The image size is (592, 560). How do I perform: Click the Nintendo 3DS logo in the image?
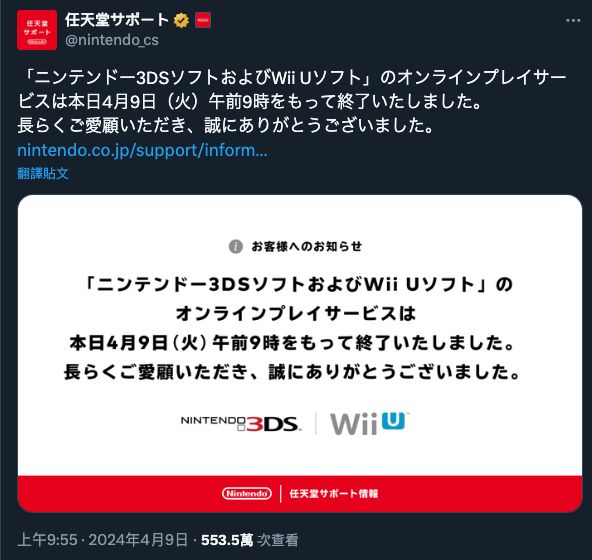pos(241,424)
